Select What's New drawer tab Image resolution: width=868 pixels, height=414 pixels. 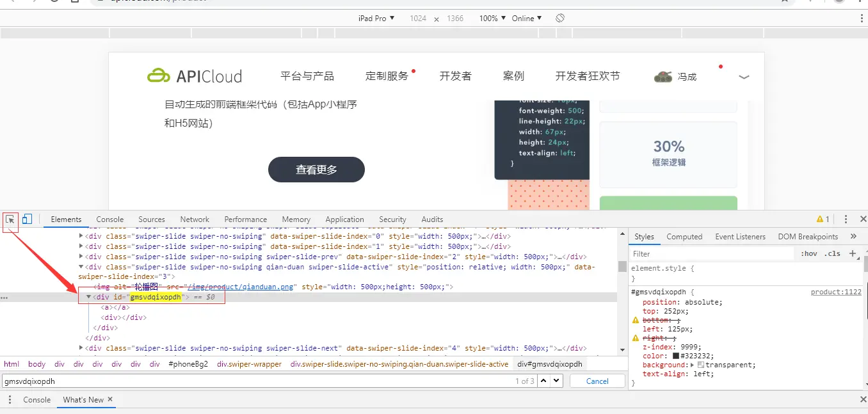[x=83, y=400]
